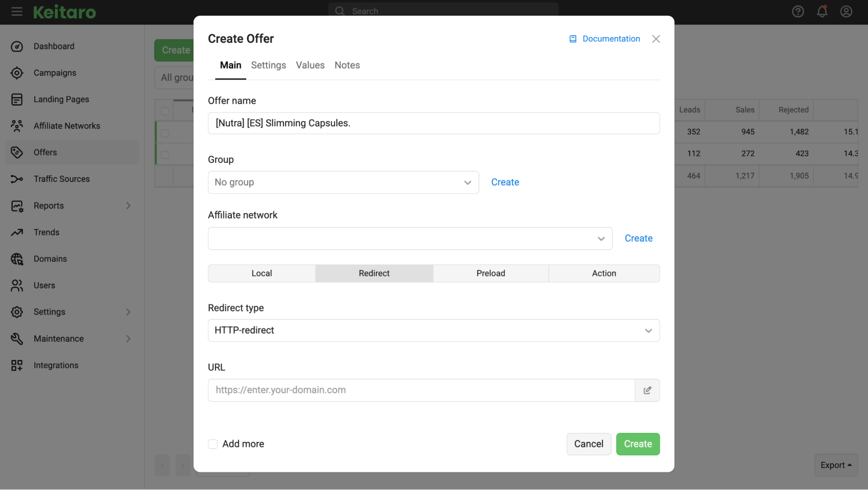Image resolution: width=868 pixels, height=490 pixels.
Task: Click the Offers tag icon
Action: (17, 152)
